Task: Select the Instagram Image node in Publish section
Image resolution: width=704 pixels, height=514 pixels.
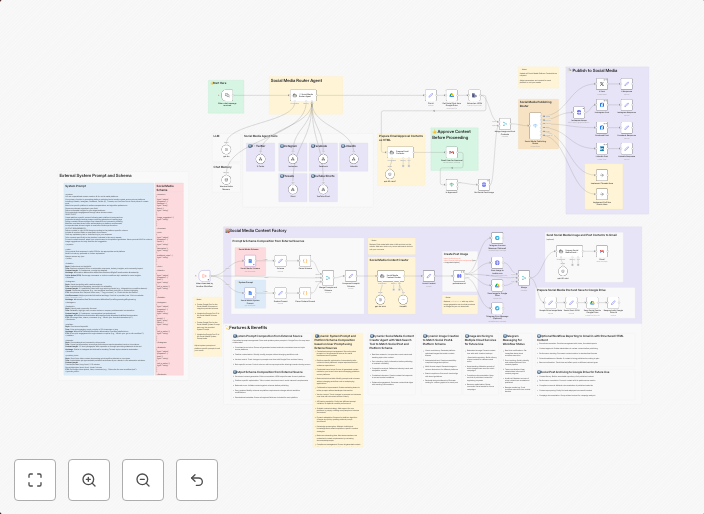Action: tap(579, 113)
